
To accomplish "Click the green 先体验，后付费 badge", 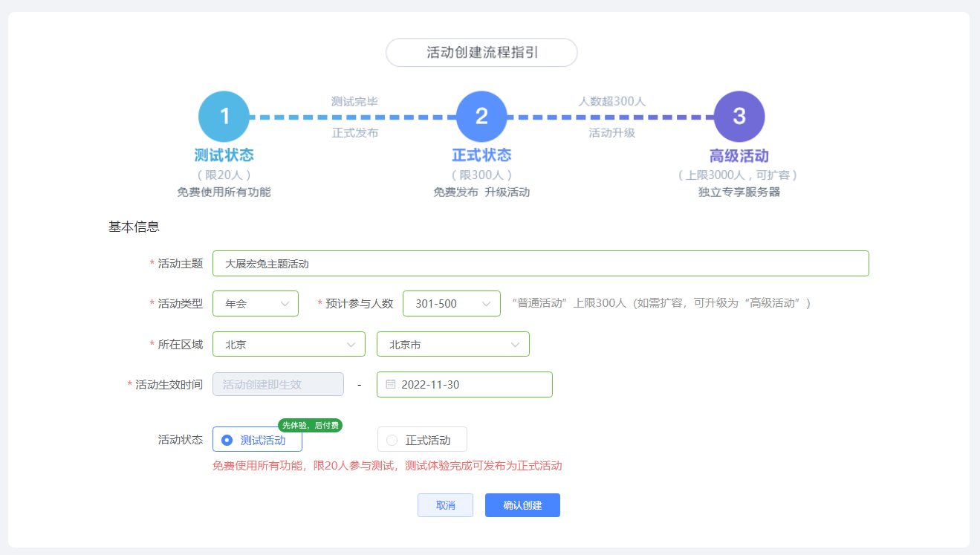I will (x=313, y=425).
